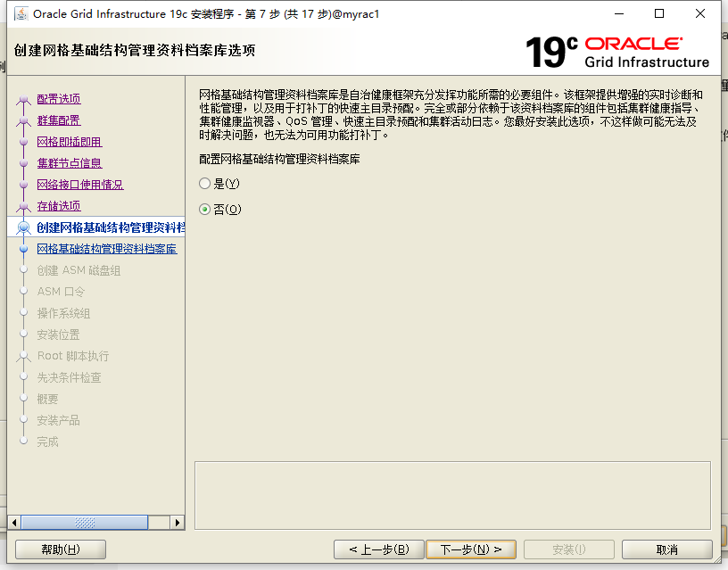Click the 群集配置 step node icon
This screenshot has width=728, height=570.
click(24, 120)
